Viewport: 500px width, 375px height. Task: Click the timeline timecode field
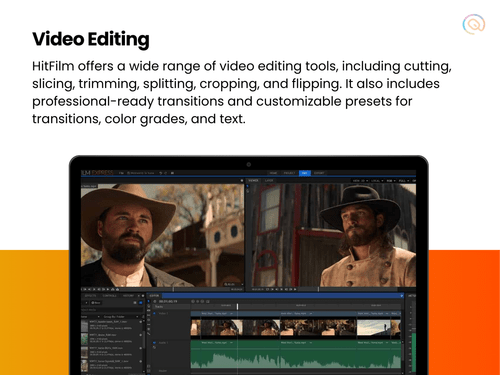click(x=168, y=301)
